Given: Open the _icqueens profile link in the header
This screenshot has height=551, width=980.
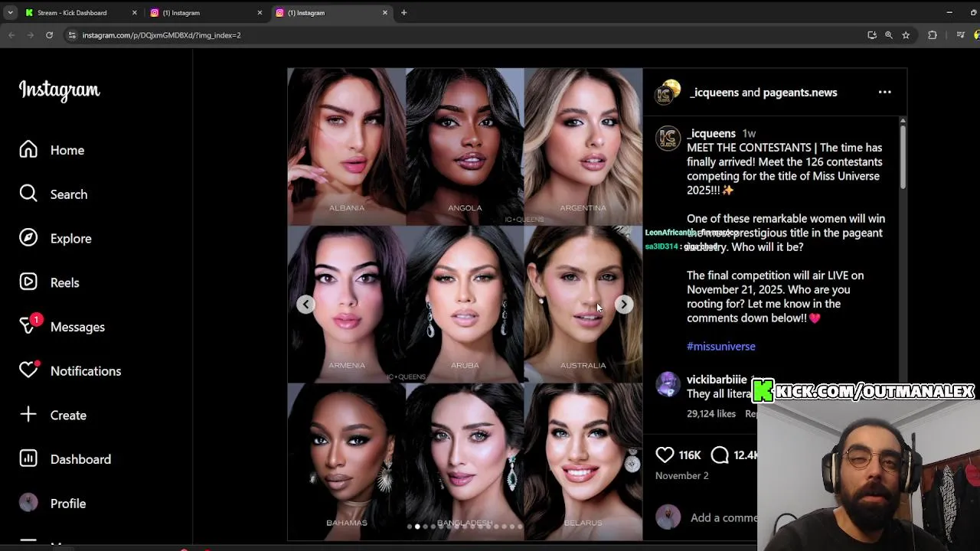Looking at the screenshot, I should (714, 93).
